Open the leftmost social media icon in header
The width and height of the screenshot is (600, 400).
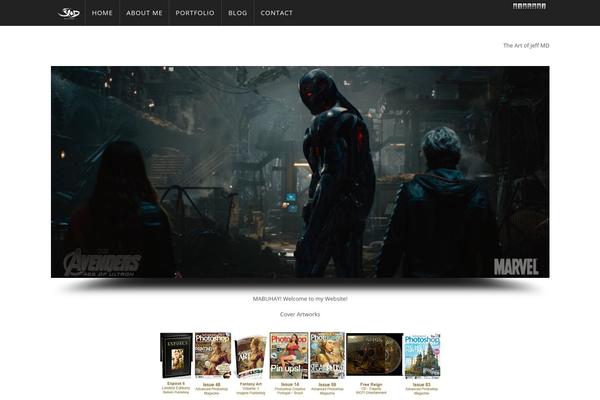pyautogui.click(x=515, y=6)
